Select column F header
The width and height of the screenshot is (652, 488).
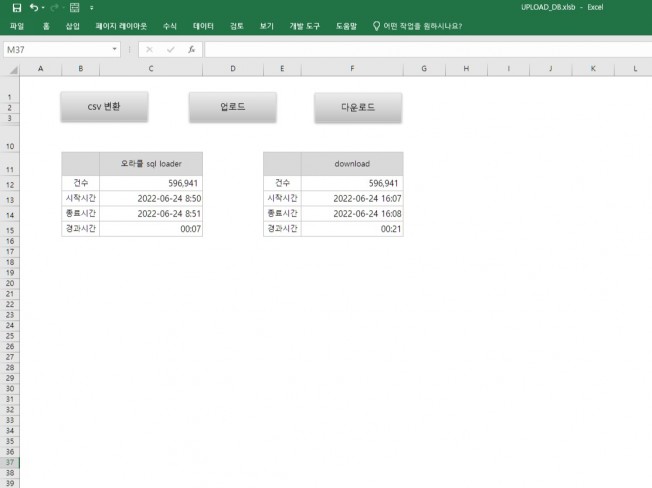(x=352, y=69)
